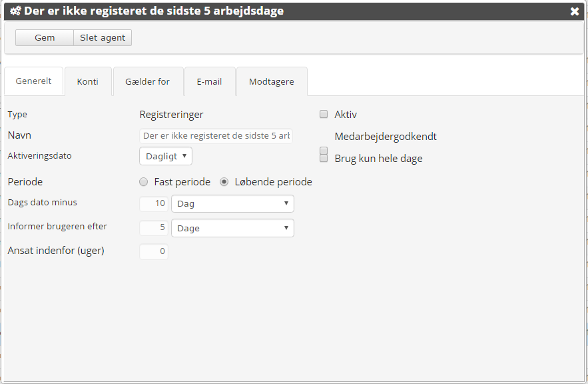588x384 pixels.
Task: Select the Løbende periode radio option
Action: [x=224, y=182]
